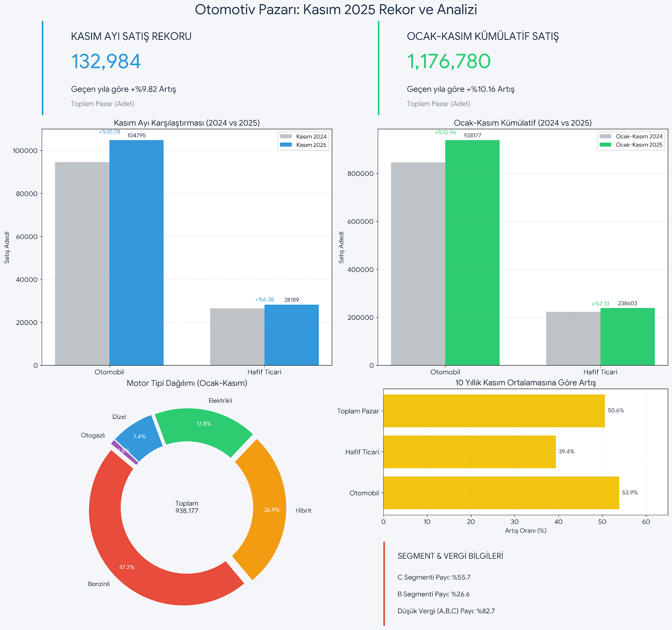Click the Kasım 2024 gray legend swatch

(x=286, y=136)
